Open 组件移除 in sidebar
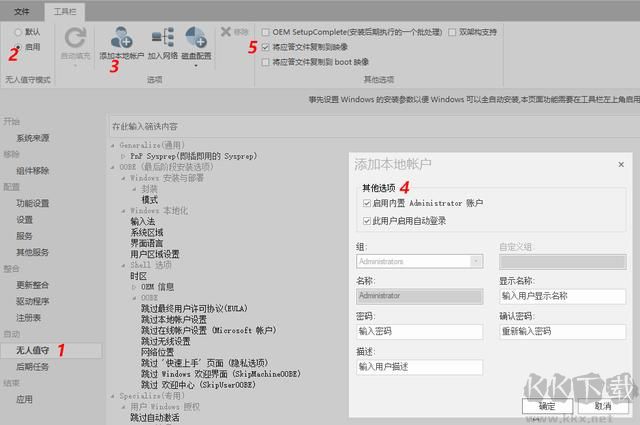 (x=33, y=171)
